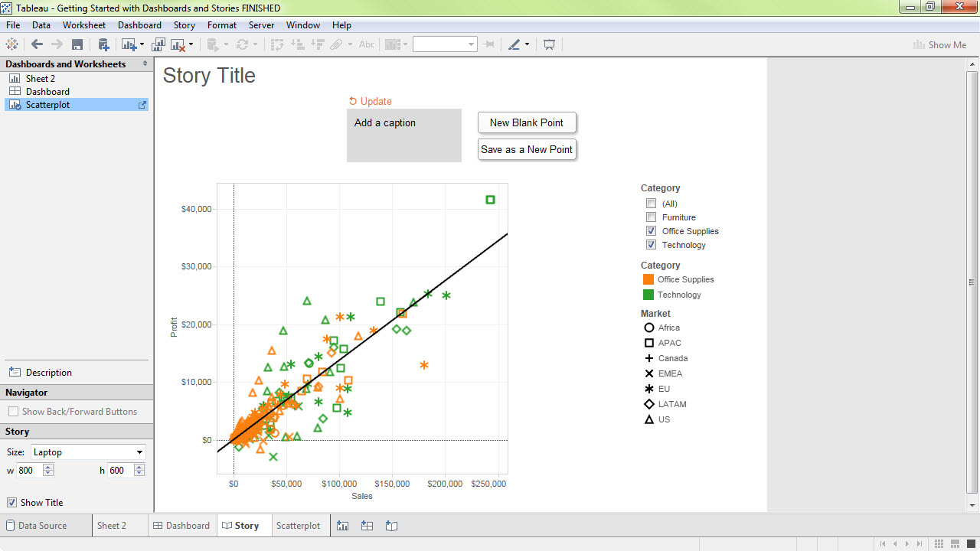Screen dimensions: 980x551
Task: Uncheck the Technology category filter
Action: [651, 245]
